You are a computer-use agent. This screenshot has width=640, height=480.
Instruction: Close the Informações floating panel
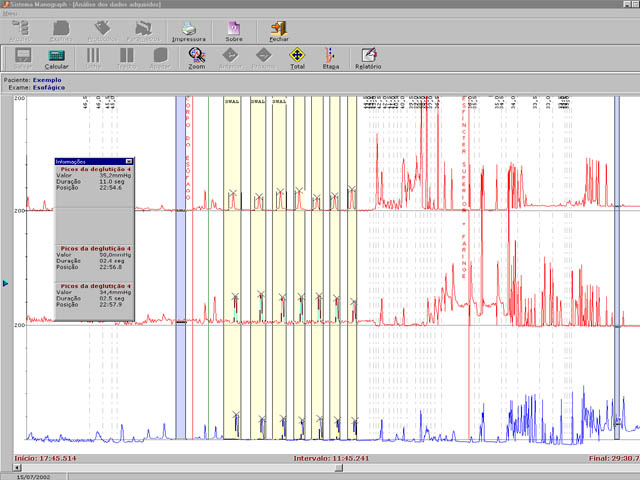pyautogui.click(x=129, y=161)
